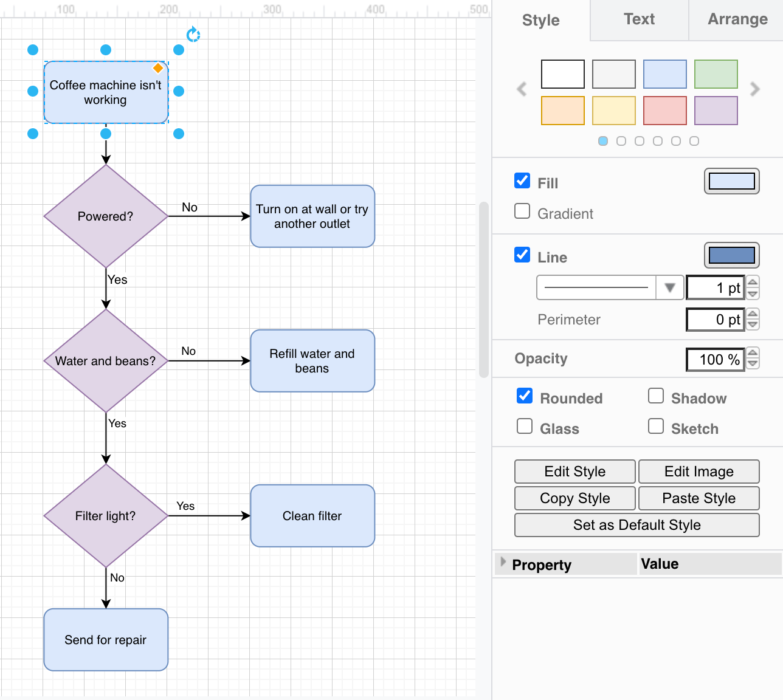783x700 pixels.
Task: Disable the Rounded checkbox
Action: (x=524, y=396)
